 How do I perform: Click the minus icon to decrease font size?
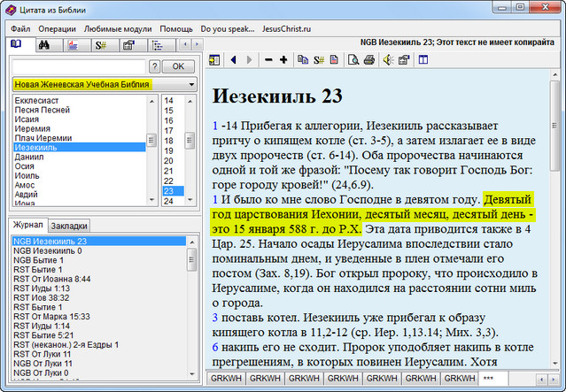point(268,60)
